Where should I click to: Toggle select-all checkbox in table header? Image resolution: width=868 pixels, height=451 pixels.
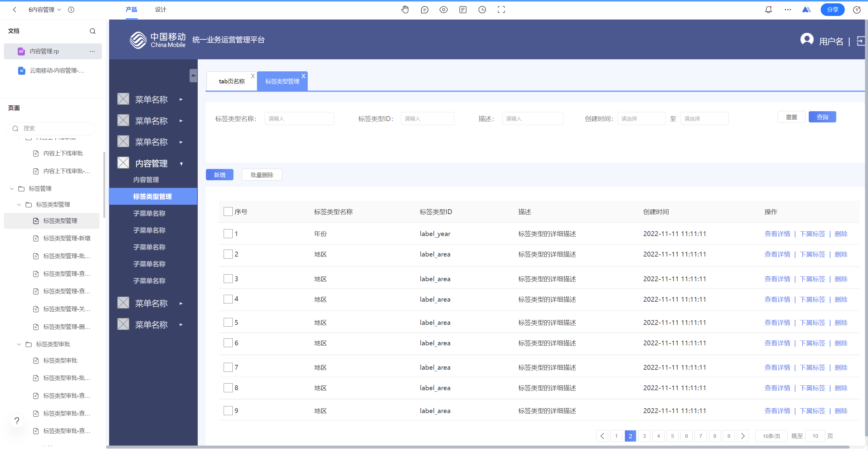(x=228, y=211)
